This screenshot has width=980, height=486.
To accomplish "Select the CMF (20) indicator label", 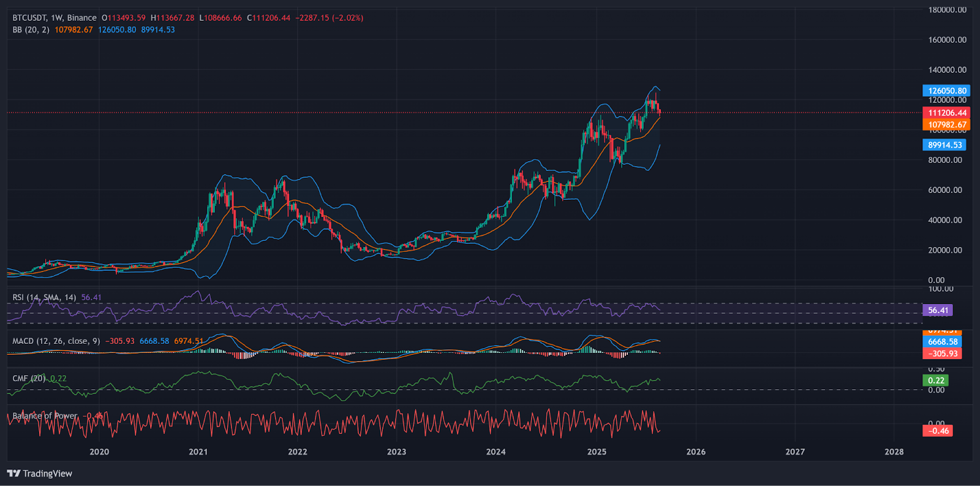I will click(x=29, y=378).
